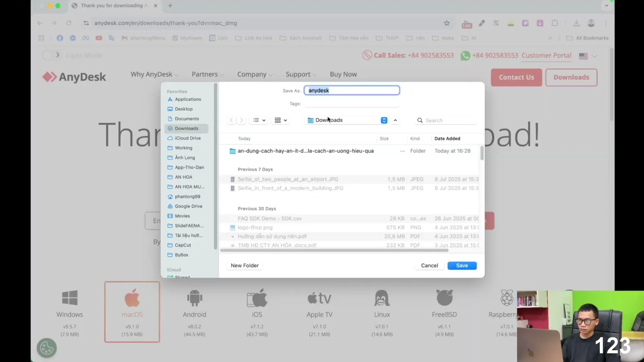Click the Tags input field
This screenshot has width=644, height=362.
[x=352, y=104]
